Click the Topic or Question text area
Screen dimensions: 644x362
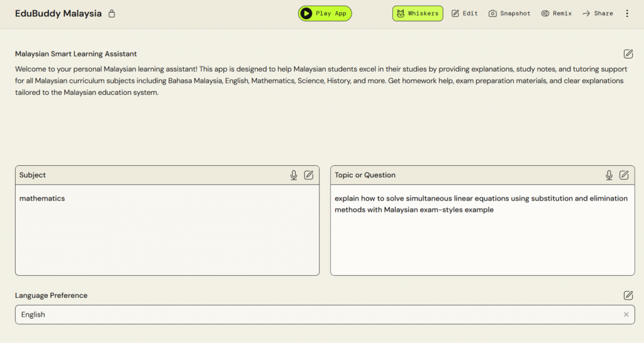(482, 239)
